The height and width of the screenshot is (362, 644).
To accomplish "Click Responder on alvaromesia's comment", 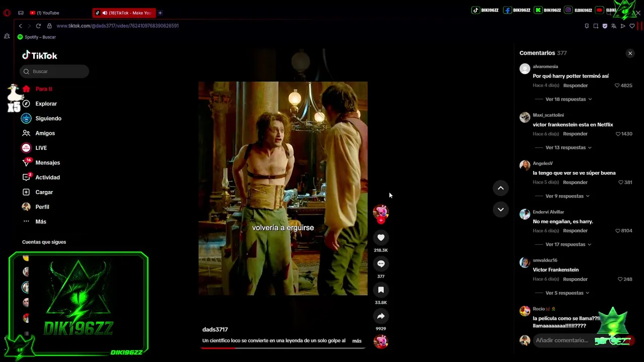I will click(575, 85).
